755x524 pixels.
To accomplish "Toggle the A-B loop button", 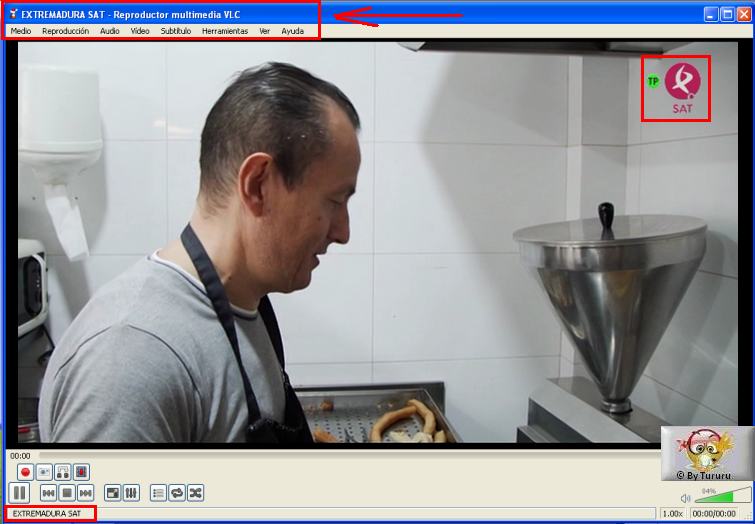I will click(x=63, y=472).
